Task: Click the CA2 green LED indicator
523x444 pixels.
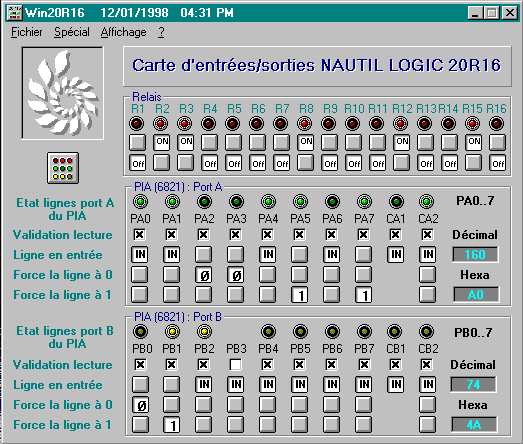Action: pyautogui.click(x=427, y=201)
